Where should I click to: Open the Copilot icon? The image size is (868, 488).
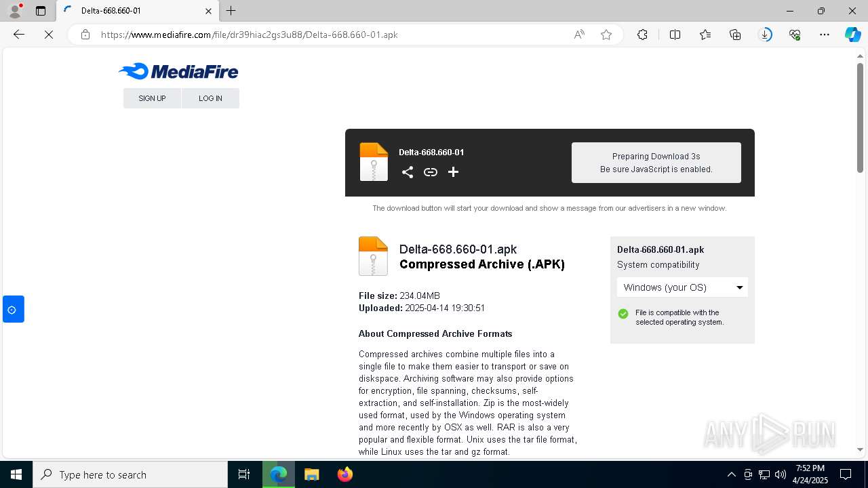[x=852, y=35]
